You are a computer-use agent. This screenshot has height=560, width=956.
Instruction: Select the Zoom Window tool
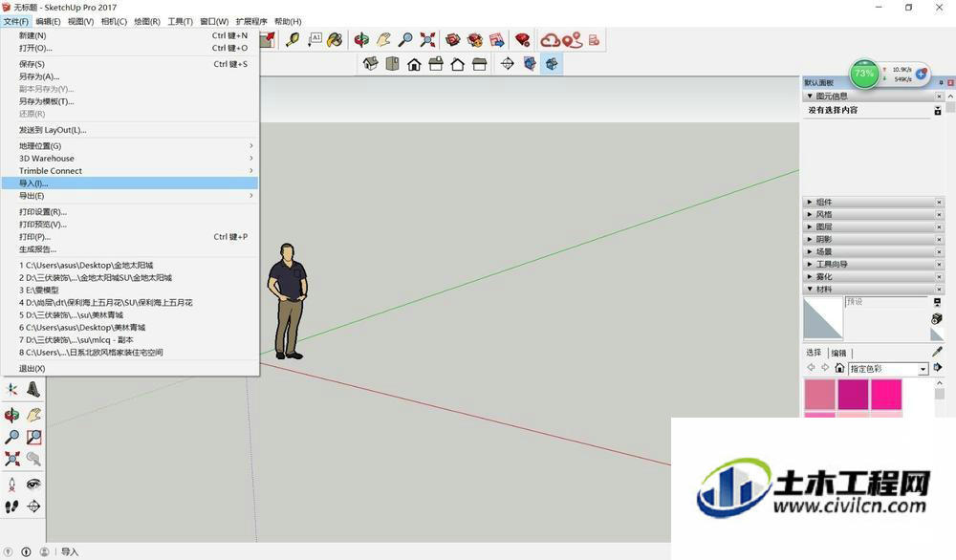[33, 437]
